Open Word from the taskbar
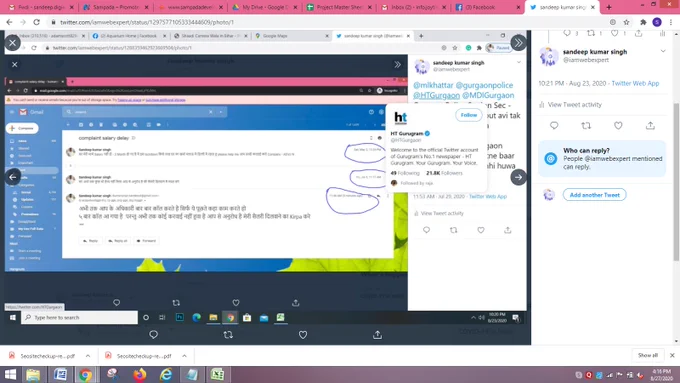This screenshot has height=383, width=680. (x=60, y=374)
